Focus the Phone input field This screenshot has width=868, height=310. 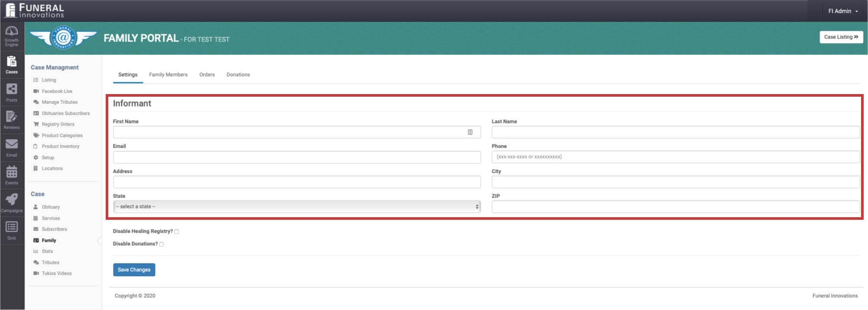(675, 157)
